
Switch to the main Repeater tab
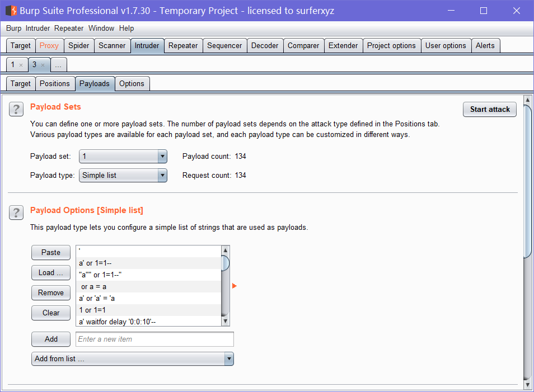[183, 46]
